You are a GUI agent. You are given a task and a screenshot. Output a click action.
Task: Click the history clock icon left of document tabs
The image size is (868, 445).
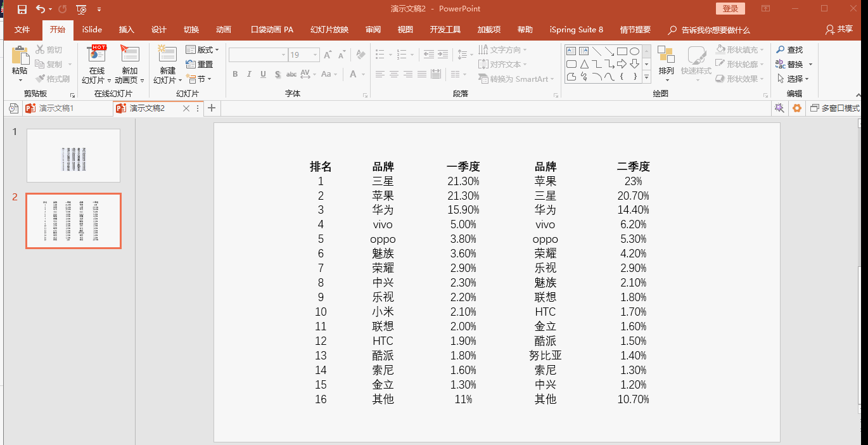[x=13, y=108]
